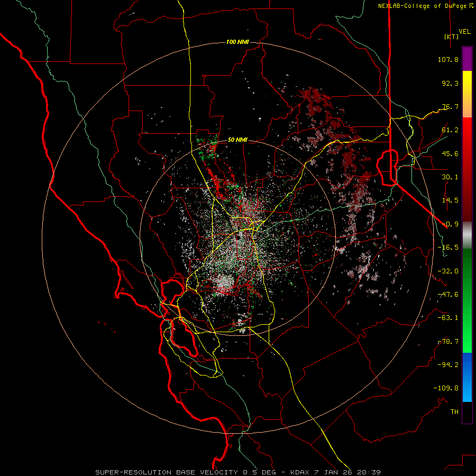Image resolution: width=476 pixels, height=476 pixels.
Task: Click the thick red Lake Tahoe outline
Action: (387, 167)
